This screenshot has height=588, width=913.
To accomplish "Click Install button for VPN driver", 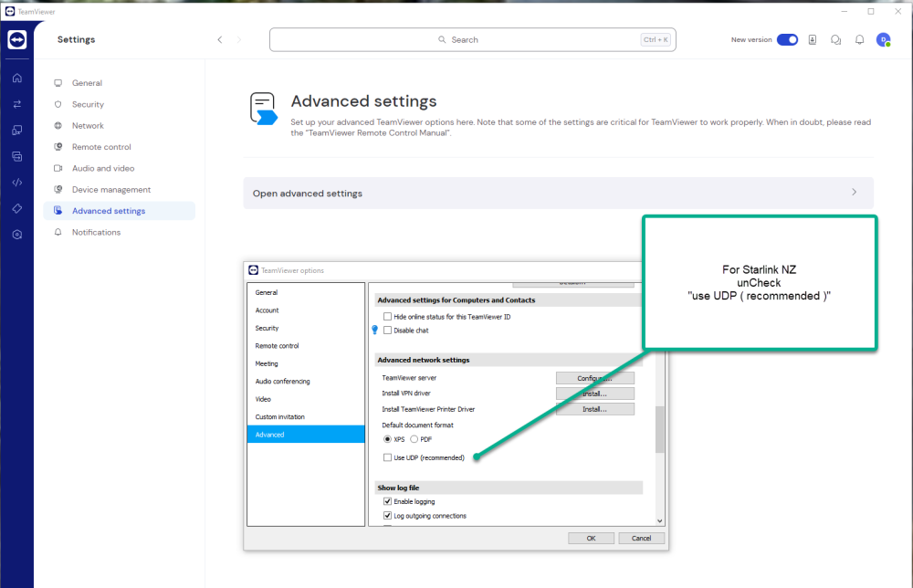I will (594, 394).
